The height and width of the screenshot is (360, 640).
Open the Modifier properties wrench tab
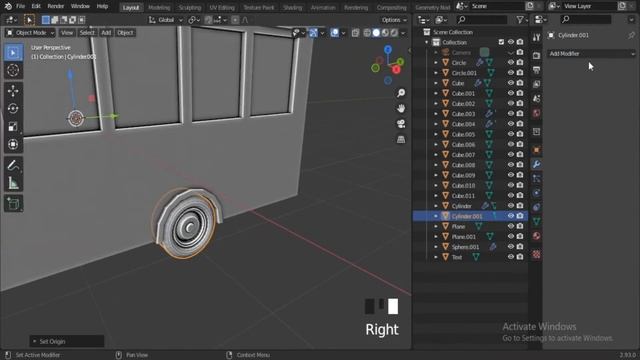coord(536,164)
